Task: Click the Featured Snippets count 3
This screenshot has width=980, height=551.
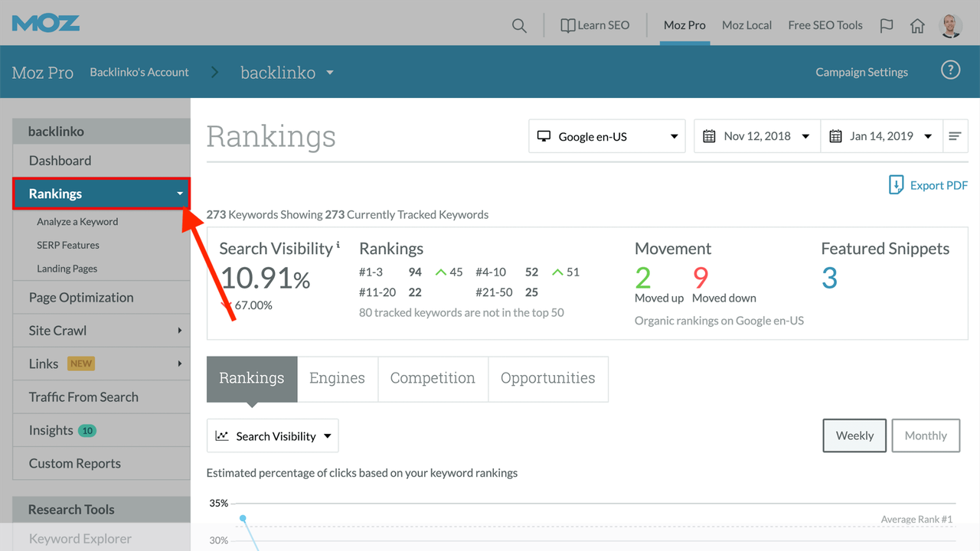Action: [829, 278]
